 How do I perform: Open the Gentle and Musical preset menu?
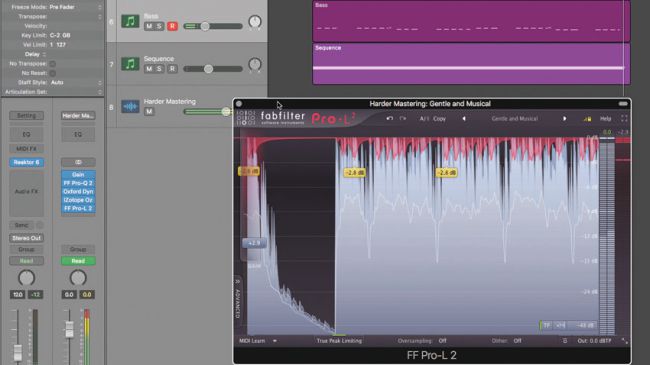514,119
